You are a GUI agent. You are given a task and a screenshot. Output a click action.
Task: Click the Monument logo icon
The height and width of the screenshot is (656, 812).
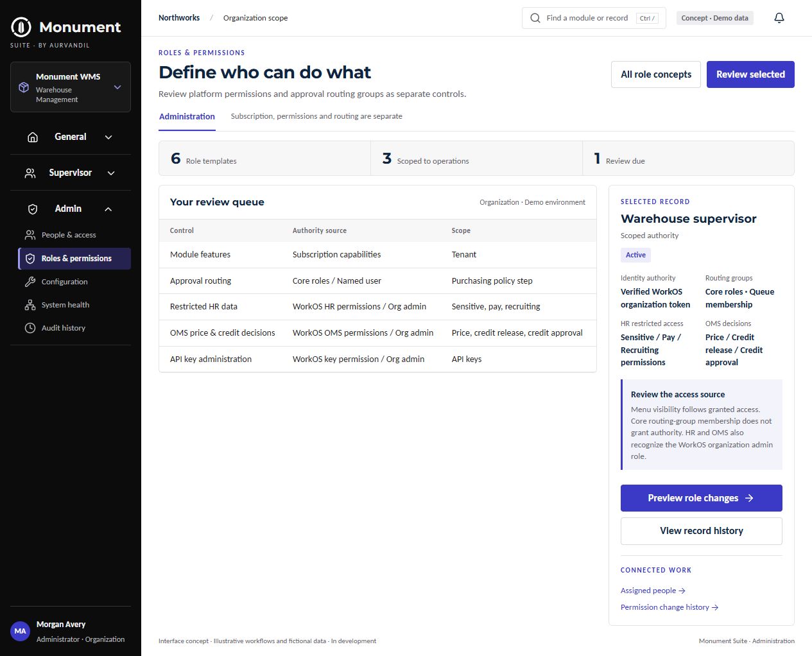[x=21, y=27]
